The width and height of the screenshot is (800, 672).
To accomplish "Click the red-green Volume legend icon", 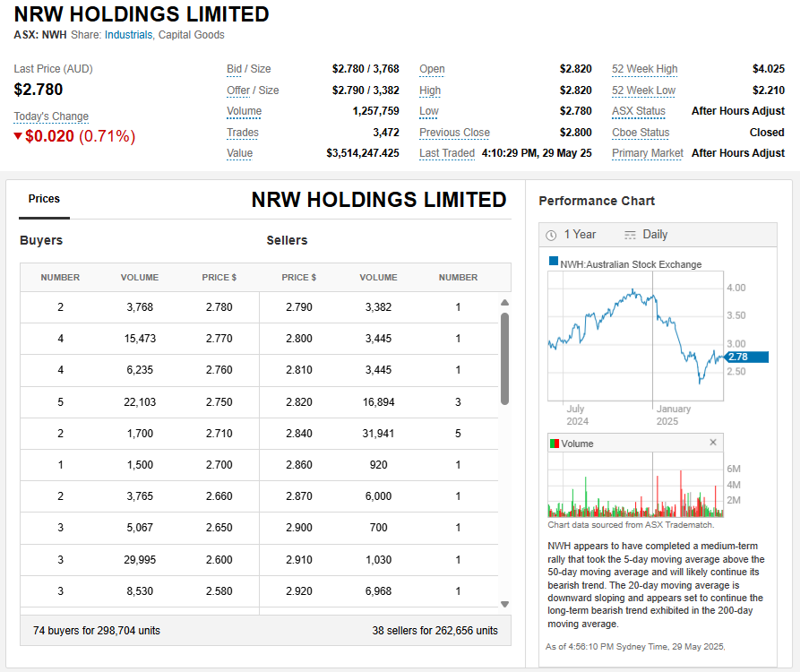I will [x=555, y=444].
